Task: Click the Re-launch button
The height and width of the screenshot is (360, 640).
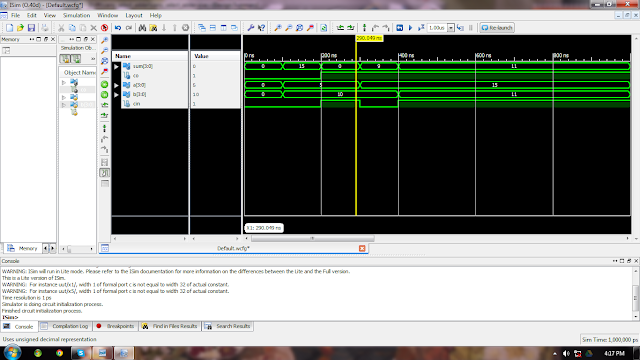Action: pos(497,28)
